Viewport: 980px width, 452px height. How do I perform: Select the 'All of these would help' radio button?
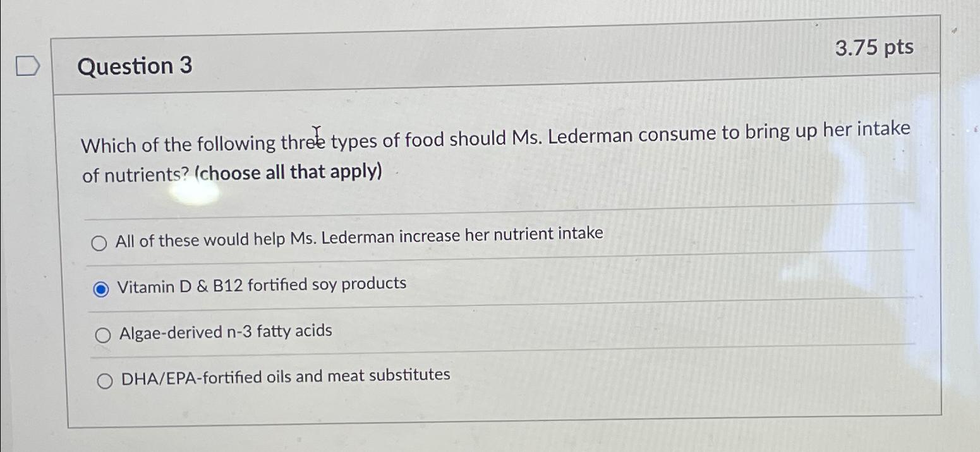tap(99, 242)
